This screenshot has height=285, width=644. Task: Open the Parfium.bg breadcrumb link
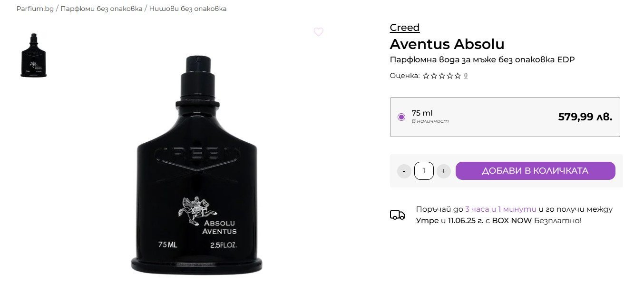(x=35, y=9)
